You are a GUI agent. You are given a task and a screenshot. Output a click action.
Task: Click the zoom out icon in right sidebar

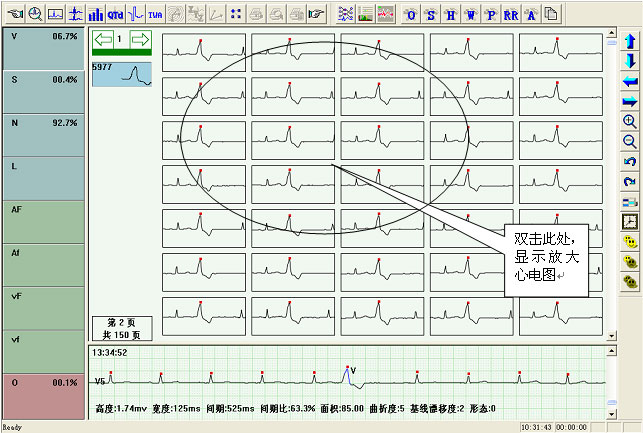click(630, 141)
